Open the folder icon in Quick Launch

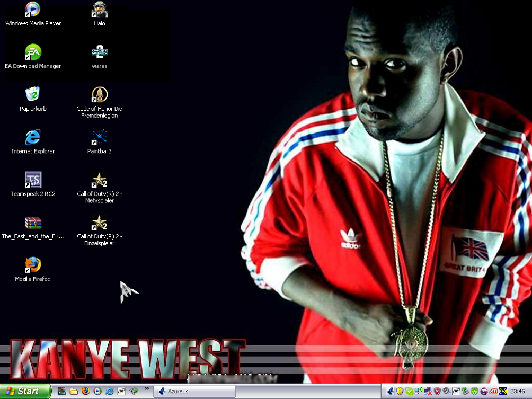click(74, 391)
